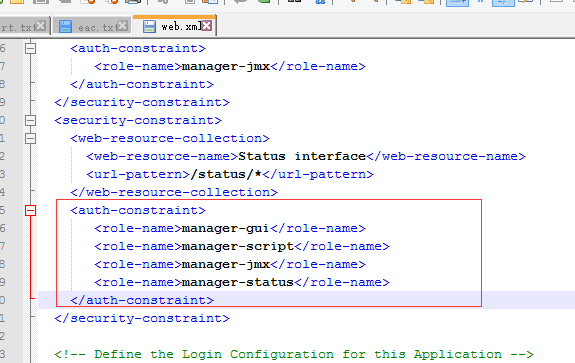Click the manager-jmx text in first auth-constraint
The height and width of the screenshot is (363, 575).
226,66
